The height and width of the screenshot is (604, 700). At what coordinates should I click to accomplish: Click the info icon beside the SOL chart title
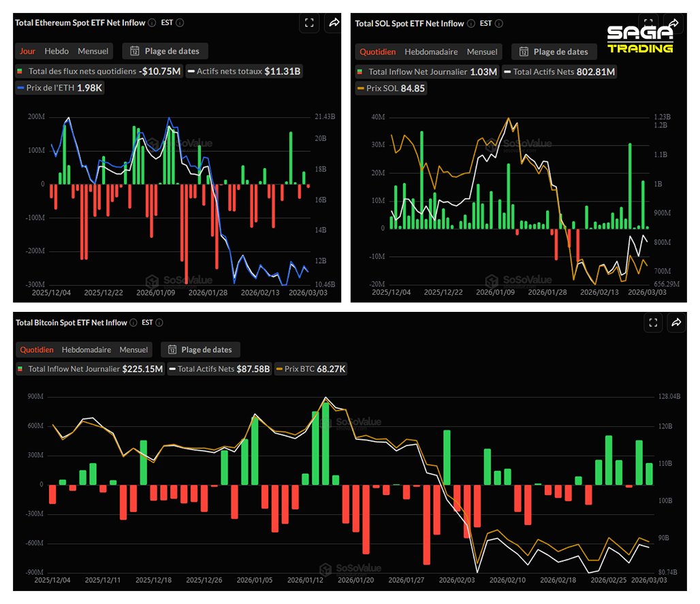click(x=471, y=24)
